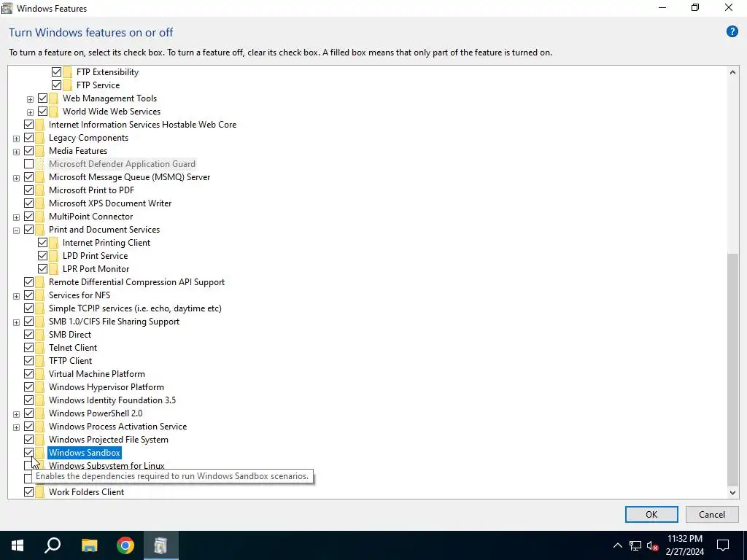This screenshot has height=560, width=747.
Task: Open the help question mark icon
Action: pos(732,32)
